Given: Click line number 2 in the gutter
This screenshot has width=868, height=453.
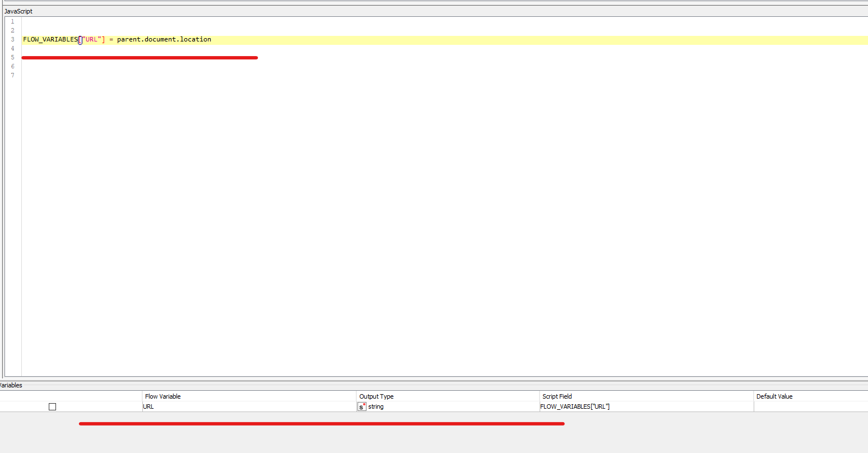Looking at the screenshot, I should tap(12, 30).
